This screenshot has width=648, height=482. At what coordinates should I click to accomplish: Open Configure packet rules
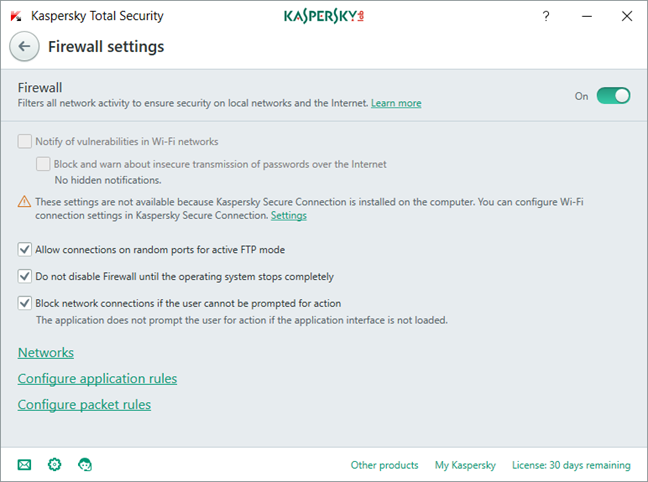pyautogui.click(x=84, y=405)
